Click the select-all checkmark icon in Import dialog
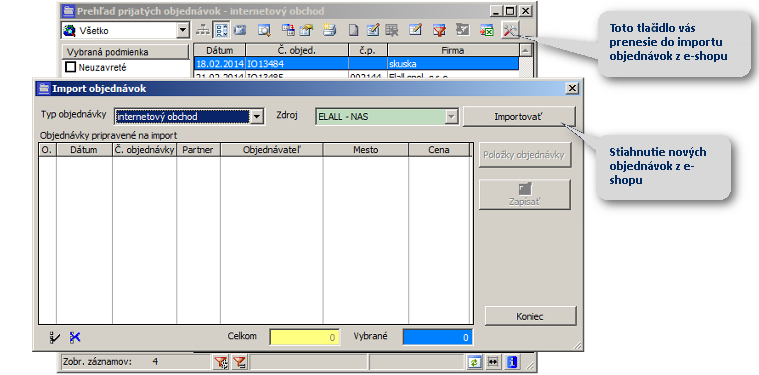 [x=55, y=337]
